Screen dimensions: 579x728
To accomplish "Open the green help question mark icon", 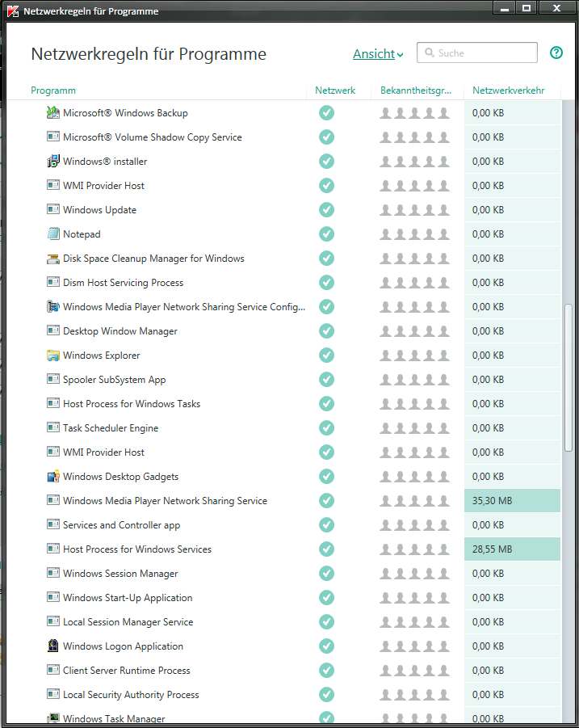I will 556,53.
